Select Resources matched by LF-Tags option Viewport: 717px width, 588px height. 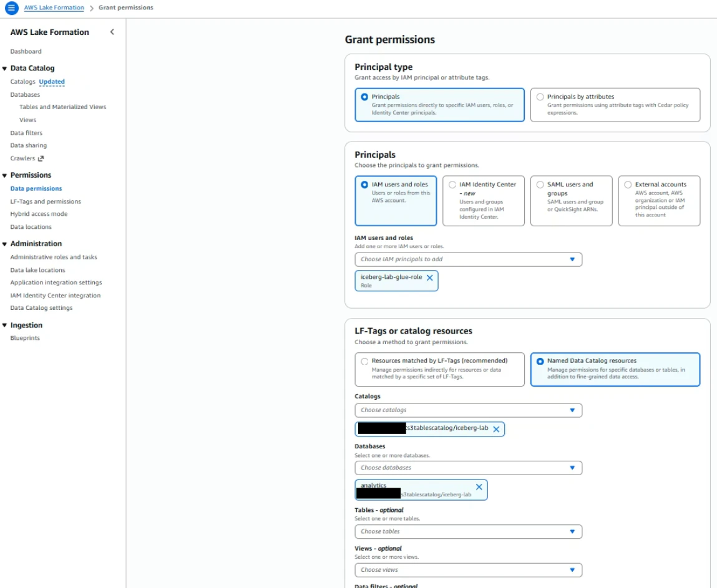439,369
